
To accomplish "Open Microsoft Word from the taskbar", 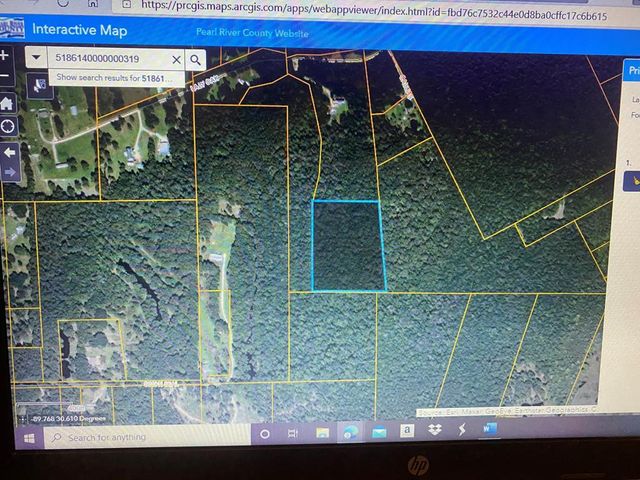I will [x=489, y=431].
